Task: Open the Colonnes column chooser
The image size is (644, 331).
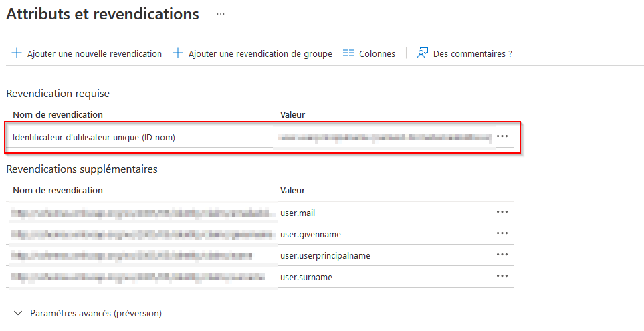Action: (369, 53)
